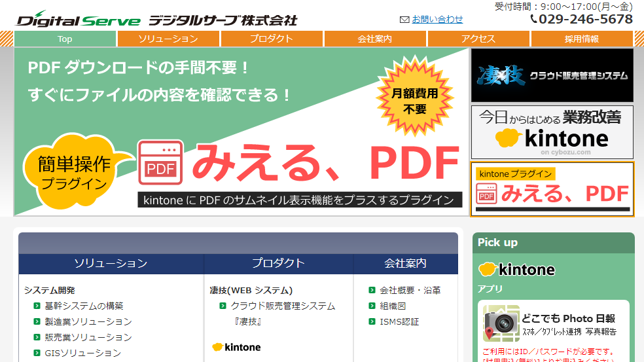Open the ソリューション navigation tab

click(x=168, y=39)
